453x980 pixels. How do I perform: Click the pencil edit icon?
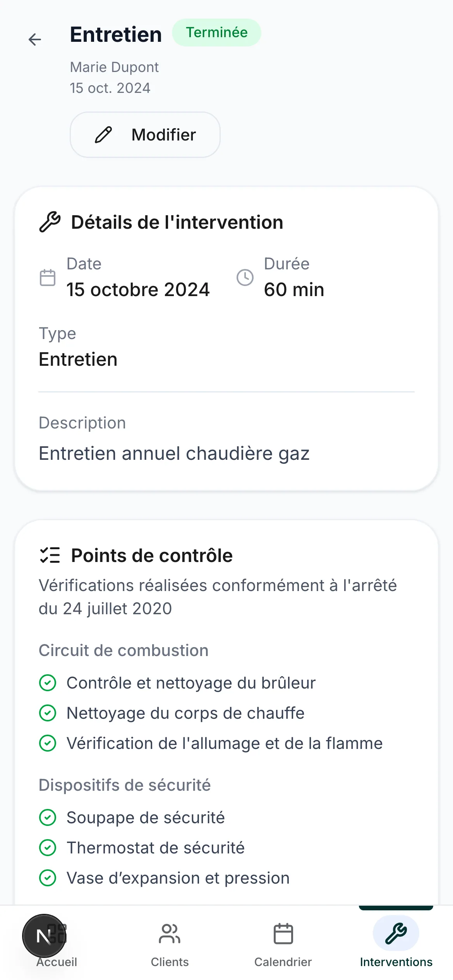(x=103, y=135)
